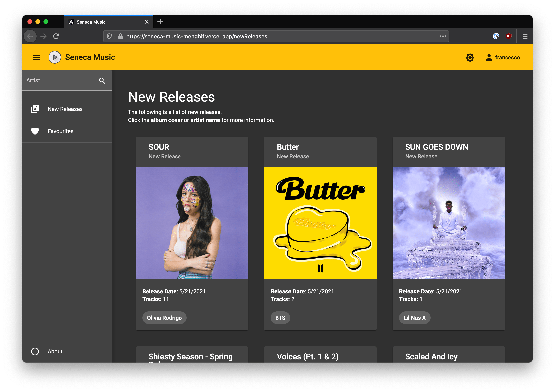Open the browser page actions ellipsis menu

(443, 36)
